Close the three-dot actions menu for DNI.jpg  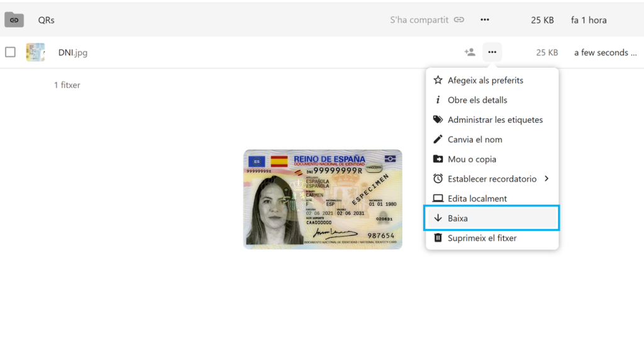point(492,52)
